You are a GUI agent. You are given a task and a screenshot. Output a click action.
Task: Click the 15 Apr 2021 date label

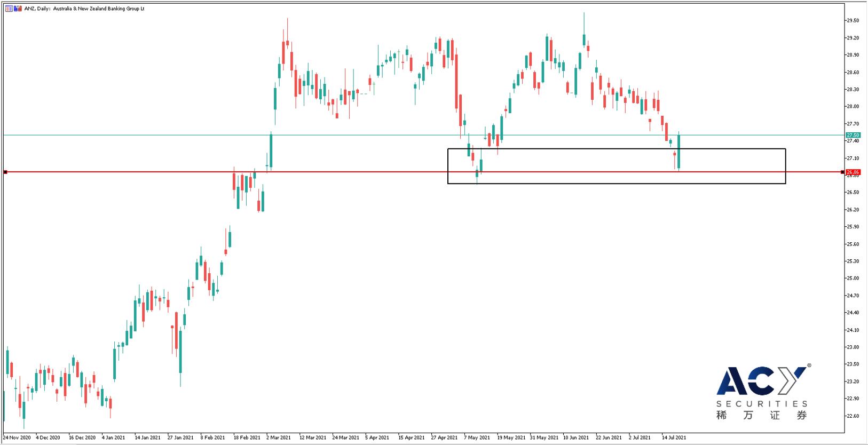(412, 438)
